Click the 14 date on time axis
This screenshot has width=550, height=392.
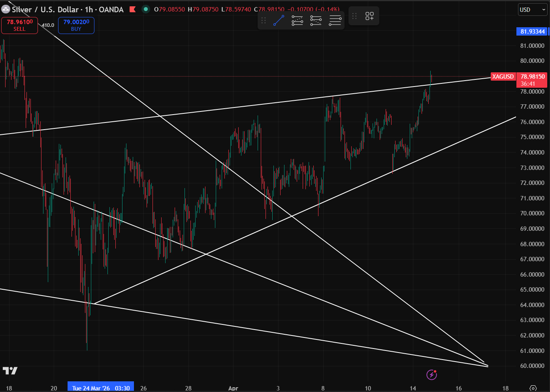tap(412, 388)
